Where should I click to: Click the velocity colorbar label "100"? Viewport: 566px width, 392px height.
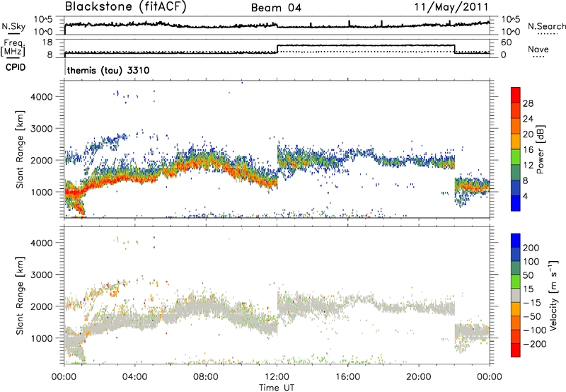pos(531,262)
